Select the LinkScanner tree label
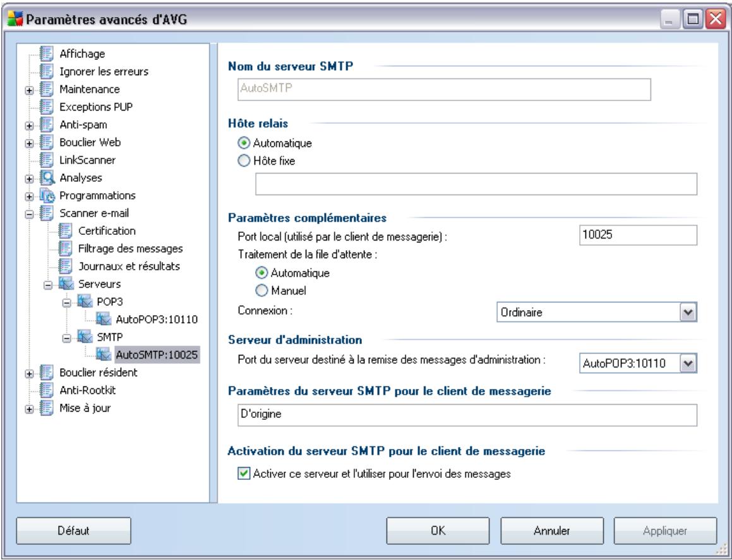The height and width of the screenshot is (560, 732). [x=87, y=160]
